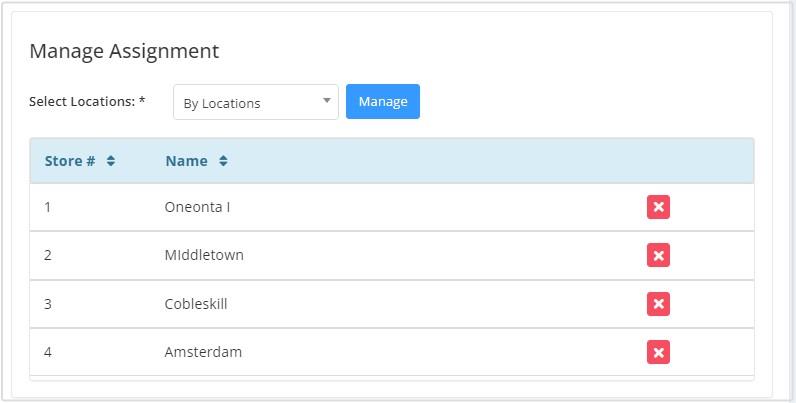Select the Amsterdam name cell

pyautogui.click(x=203, y=352)
